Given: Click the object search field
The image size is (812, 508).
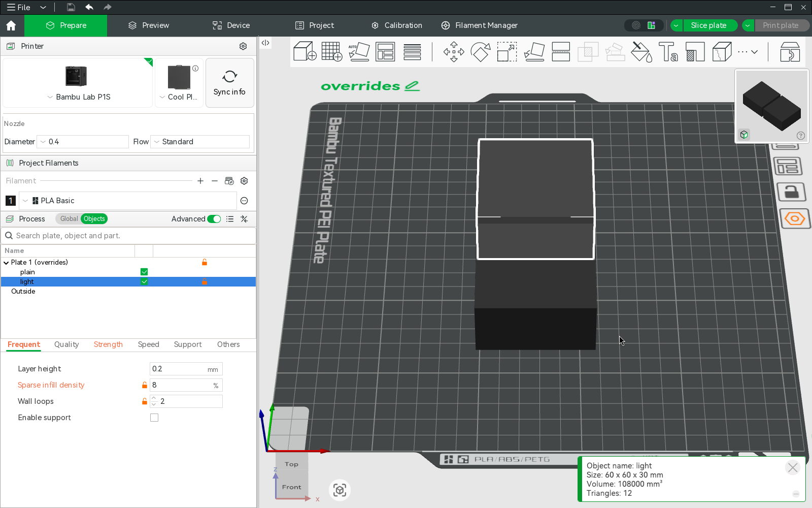Looking at the screenshot, I should click(128, 236).
